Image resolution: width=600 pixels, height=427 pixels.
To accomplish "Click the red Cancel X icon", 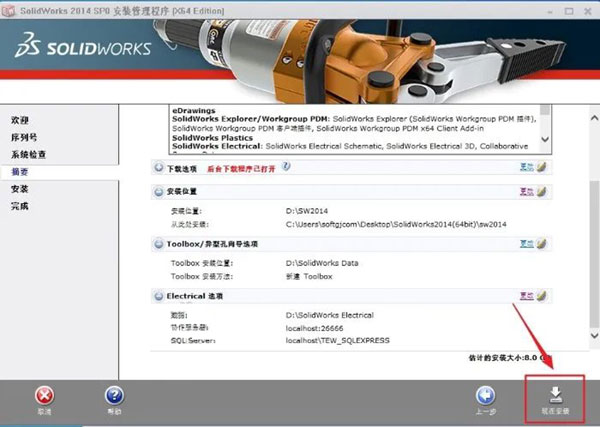I will 45,396.
